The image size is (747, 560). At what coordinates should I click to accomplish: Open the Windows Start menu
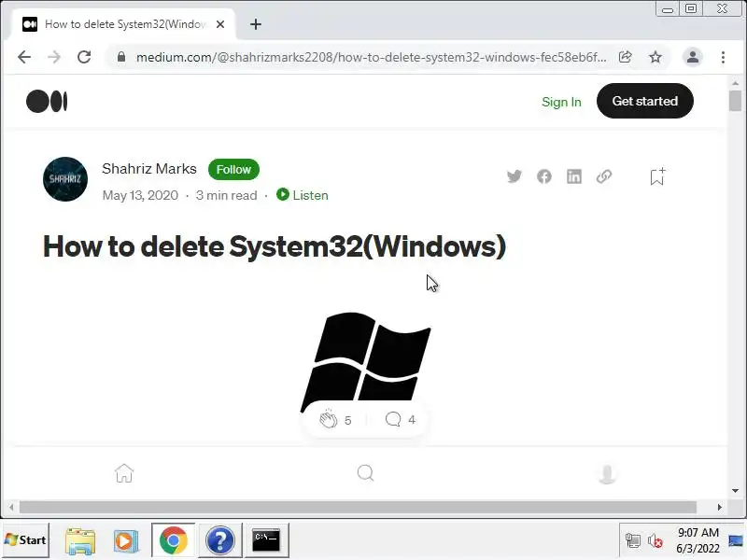point(25,540)
